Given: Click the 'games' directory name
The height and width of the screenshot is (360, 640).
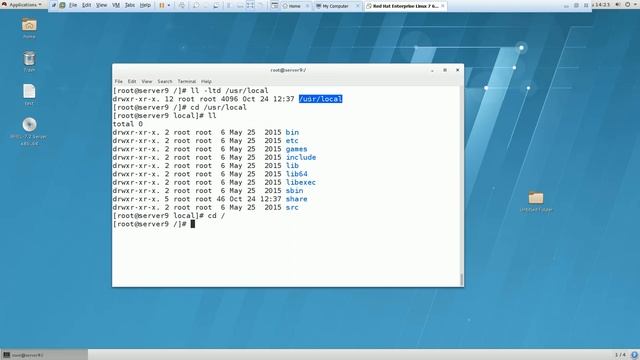Looking at the screenshot, I should (x=297, y=149).
